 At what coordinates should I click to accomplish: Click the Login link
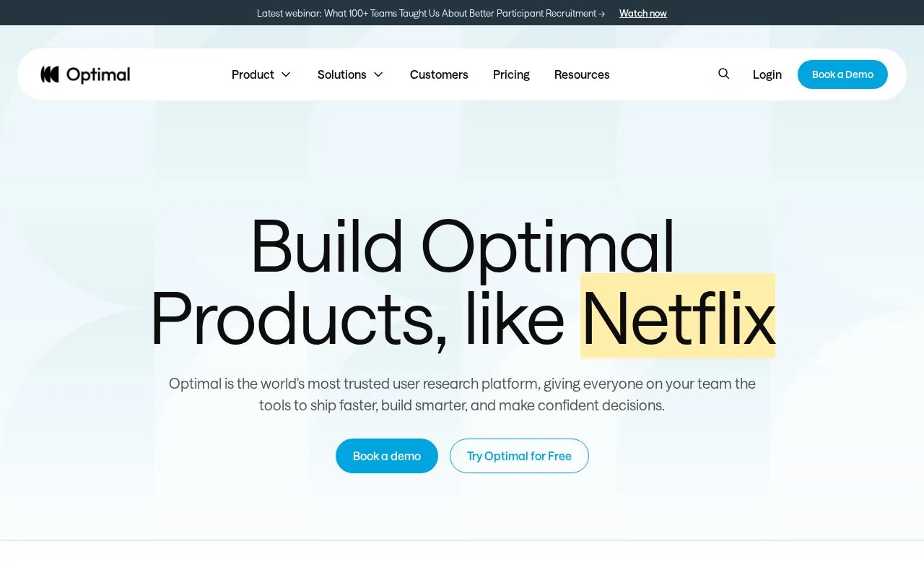coord(767,74)
